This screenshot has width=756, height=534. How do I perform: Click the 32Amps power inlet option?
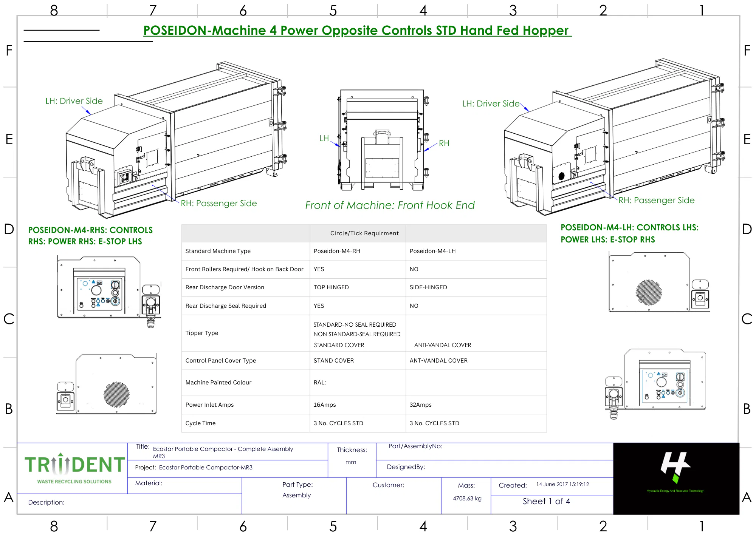coord(420,405)
